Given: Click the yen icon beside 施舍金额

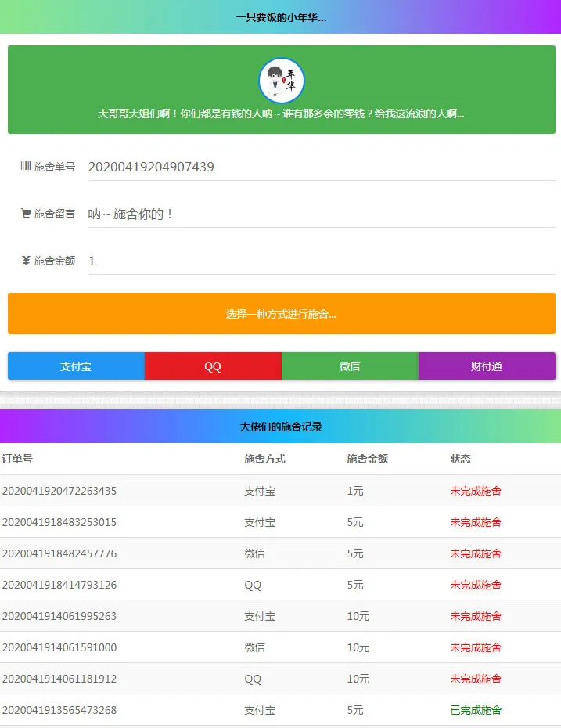Looking at the screenshot, I should tap(26, 261).
